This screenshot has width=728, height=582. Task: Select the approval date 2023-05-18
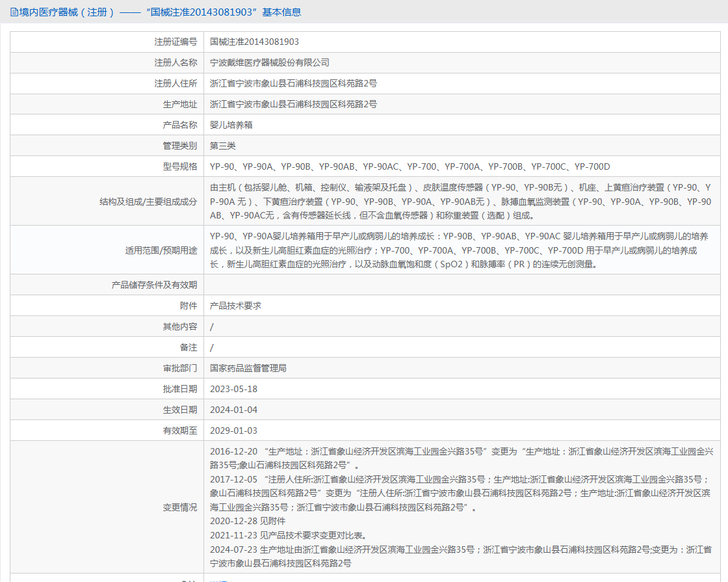[x=233, y=390]
